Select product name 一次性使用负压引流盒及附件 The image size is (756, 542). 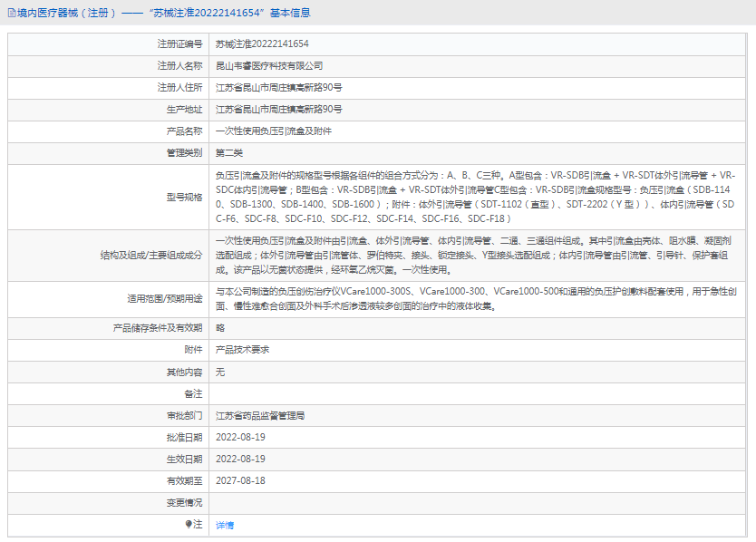[x=274, y=131]
